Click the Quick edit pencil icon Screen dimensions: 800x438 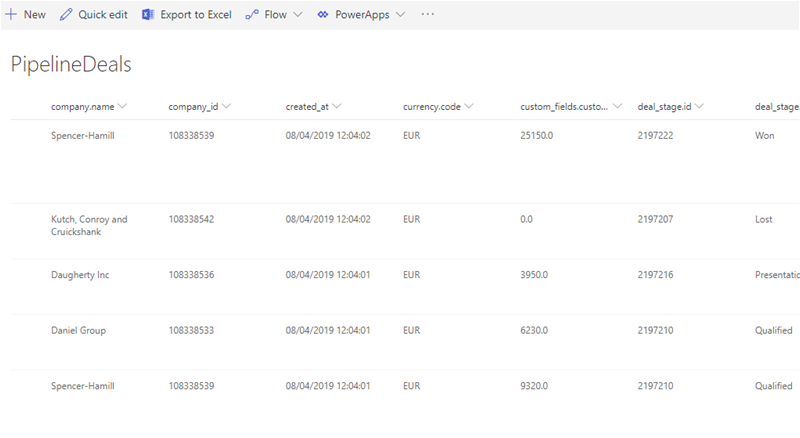(66, 15)
